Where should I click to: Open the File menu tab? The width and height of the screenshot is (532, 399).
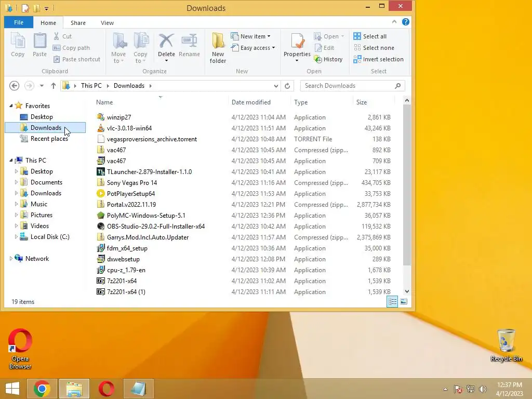click(19, 22)
